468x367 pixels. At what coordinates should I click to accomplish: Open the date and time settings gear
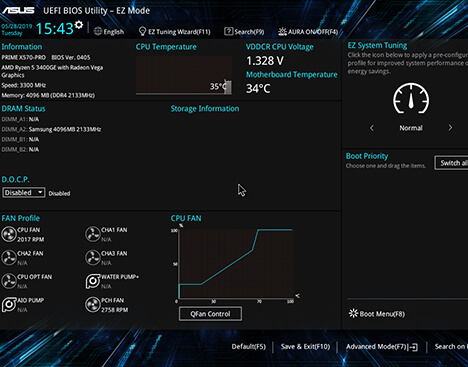[79, 25]
